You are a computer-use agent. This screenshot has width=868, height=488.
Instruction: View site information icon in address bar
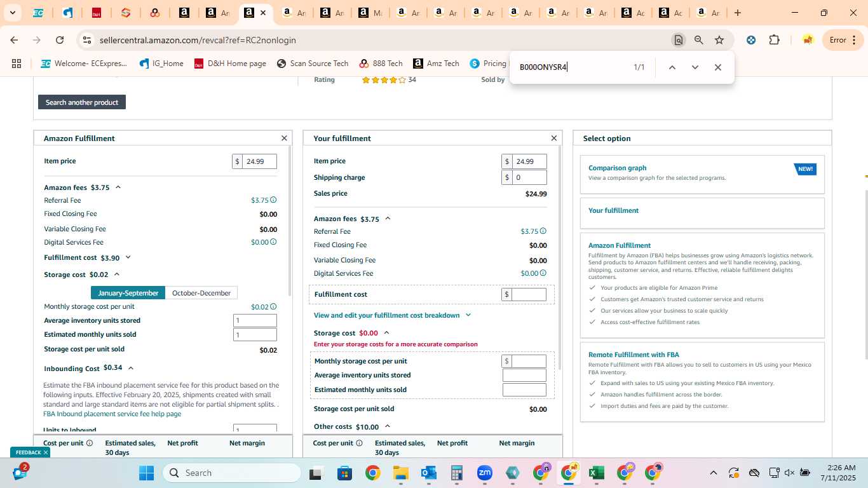(x=87, y=40)
